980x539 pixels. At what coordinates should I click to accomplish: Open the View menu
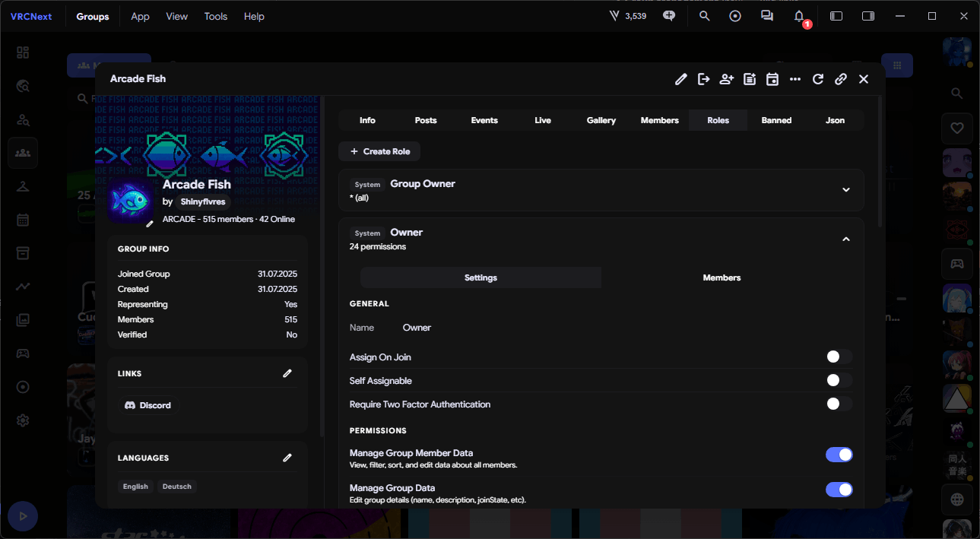click(x=176, y=16)
